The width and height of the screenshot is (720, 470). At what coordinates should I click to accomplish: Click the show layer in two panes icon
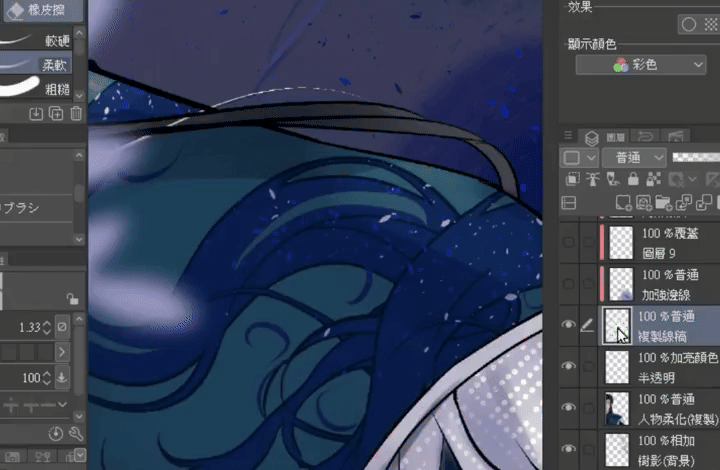(568, 203)
